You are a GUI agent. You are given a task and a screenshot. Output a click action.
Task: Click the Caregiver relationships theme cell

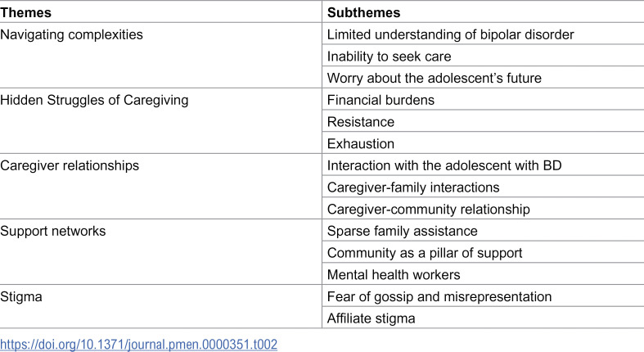[160, 187]
